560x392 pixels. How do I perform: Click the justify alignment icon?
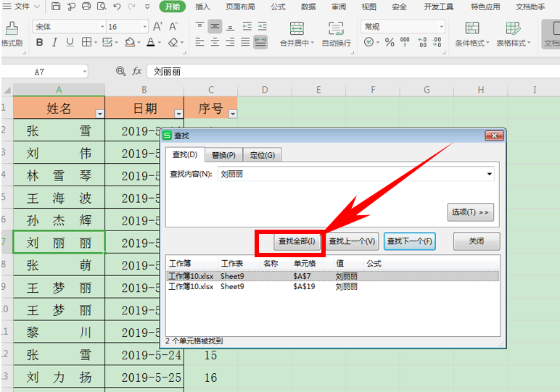pyautogui.click(x=245, y=43)
